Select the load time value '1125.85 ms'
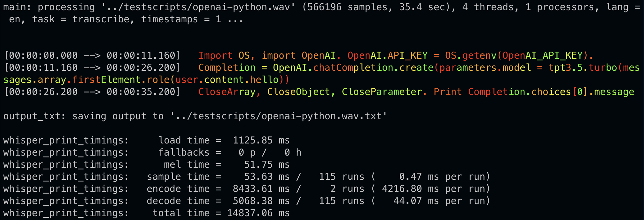Image resolution: width=644 pixels, height=220 pixels. point(261,140)
